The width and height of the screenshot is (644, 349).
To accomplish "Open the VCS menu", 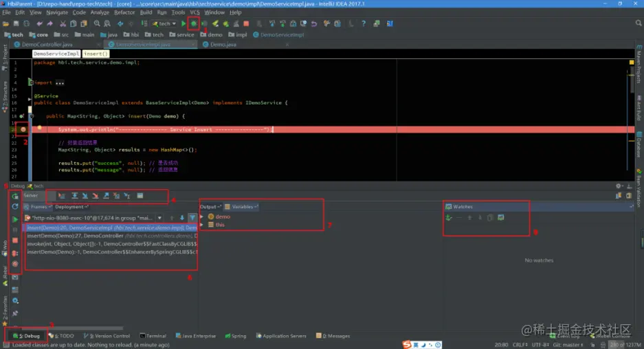I will coord(195,12).
